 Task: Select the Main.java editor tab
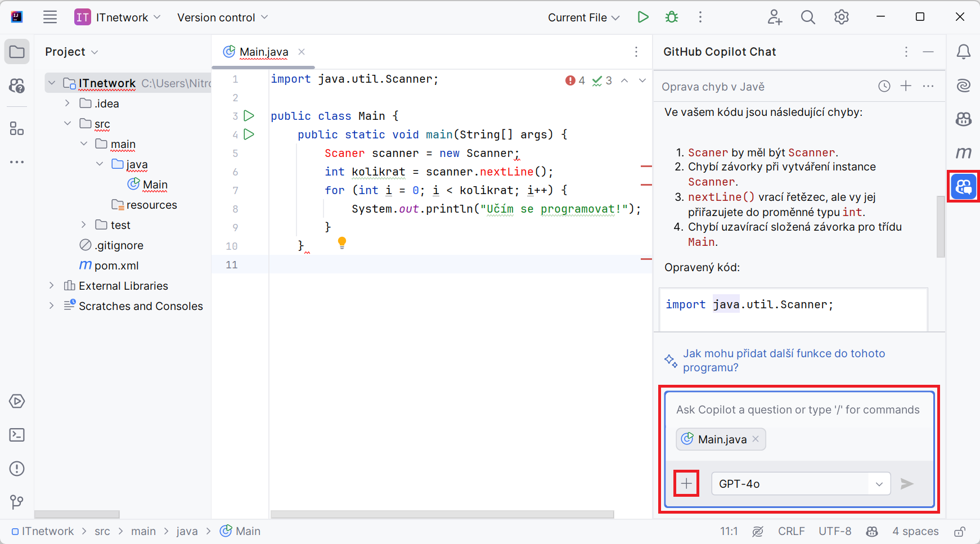263,52
